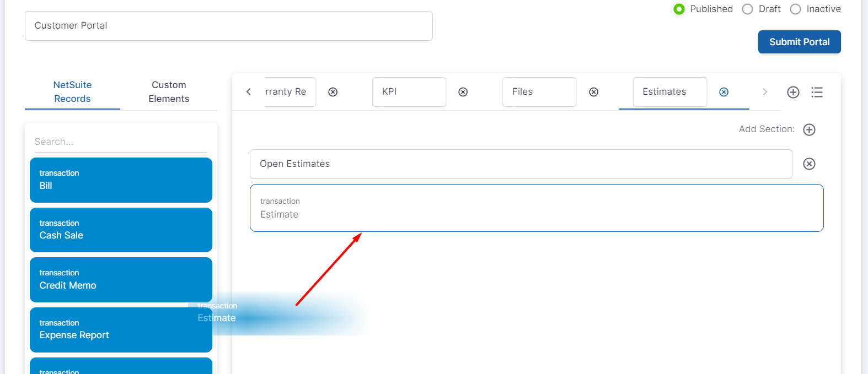Add a new tab with the plus icon
868x374 pixels.
[x=793, y=92]
